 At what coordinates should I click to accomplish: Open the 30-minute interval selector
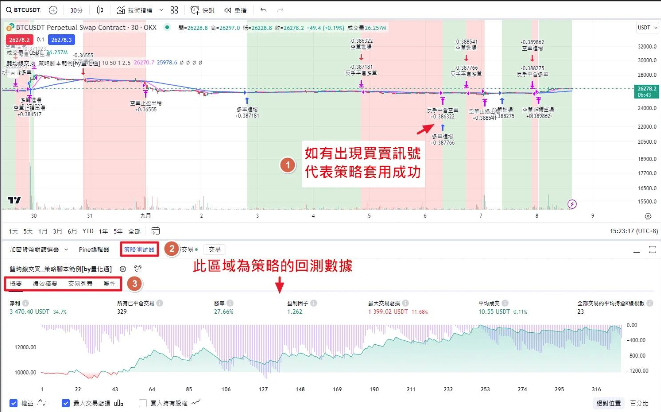(76, 10)
